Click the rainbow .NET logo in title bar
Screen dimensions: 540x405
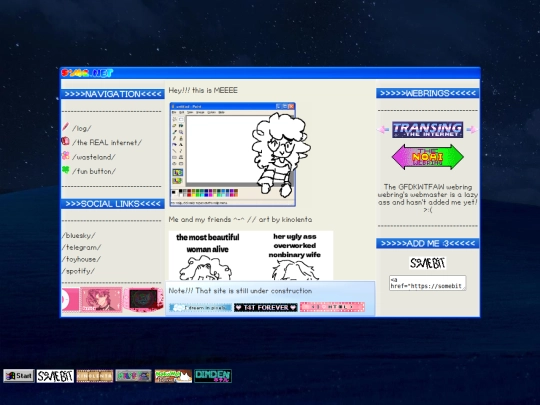pyautogui.click(x=87, y=73)
